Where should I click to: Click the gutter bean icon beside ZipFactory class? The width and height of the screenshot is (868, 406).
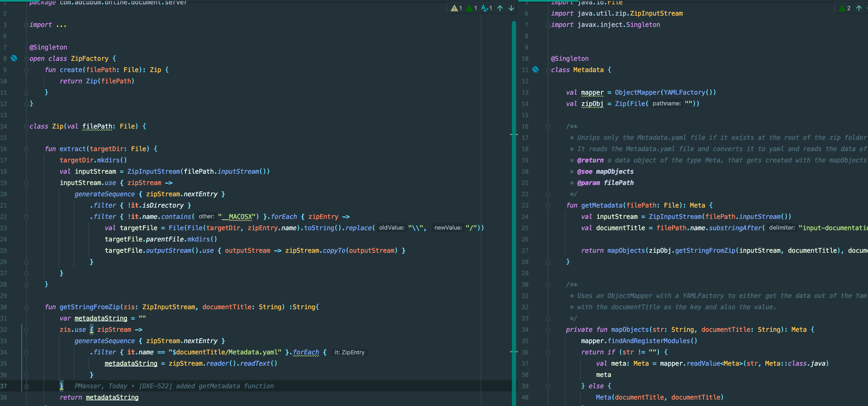coord(14,58)
